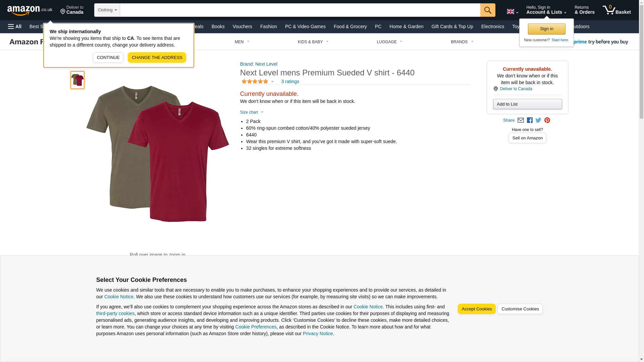Screen dimensions: 644x362
Task: Open the MEN fashion menu
Action: (x=242, y=42)
